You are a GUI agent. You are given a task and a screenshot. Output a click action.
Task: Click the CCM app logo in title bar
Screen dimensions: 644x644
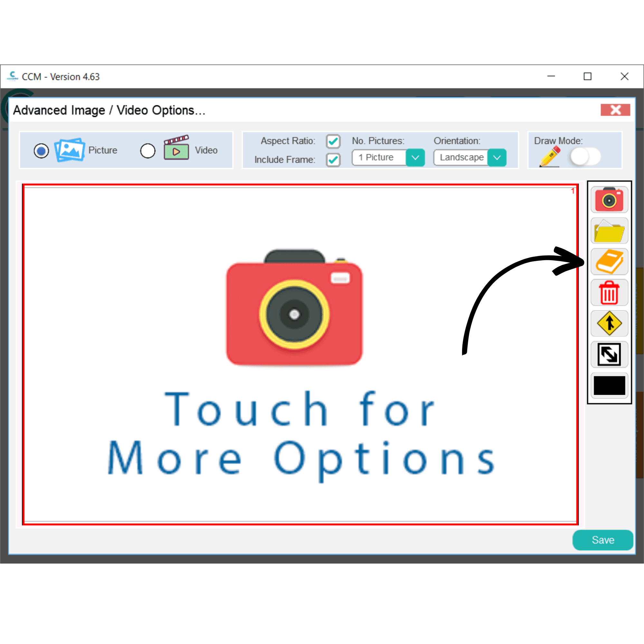(12, 76)
